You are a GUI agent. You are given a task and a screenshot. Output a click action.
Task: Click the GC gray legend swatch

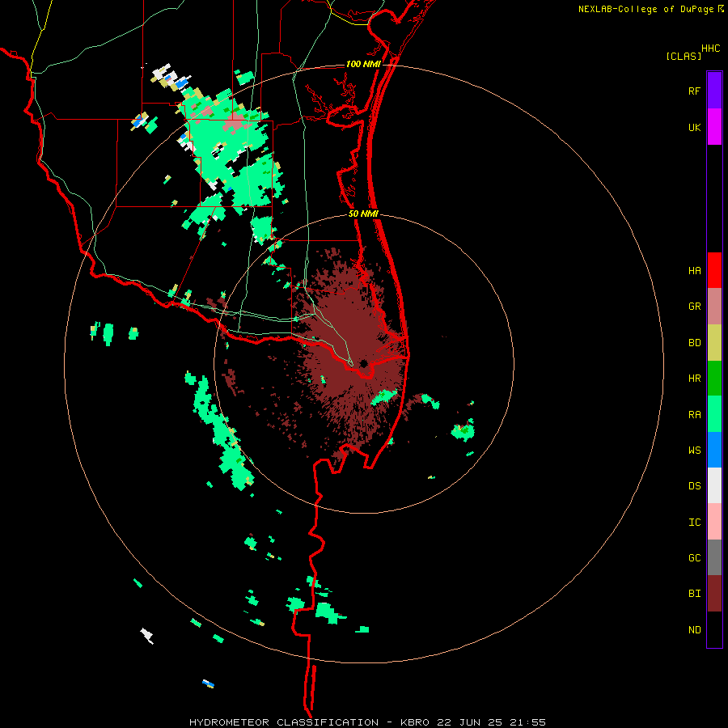pyautogui.click(x=714, y=557)
